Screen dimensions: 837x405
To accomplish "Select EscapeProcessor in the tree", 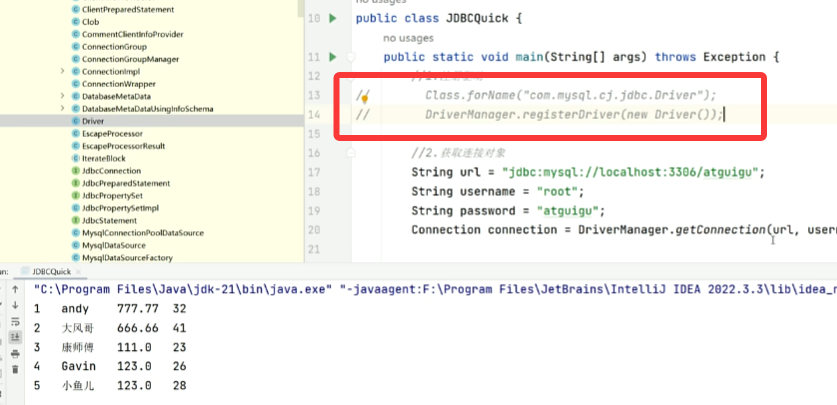I will coord(112,133).
